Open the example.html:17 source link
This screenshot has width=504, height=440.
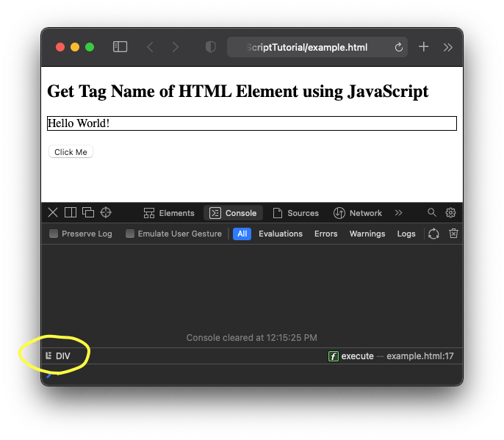[420, 356]
